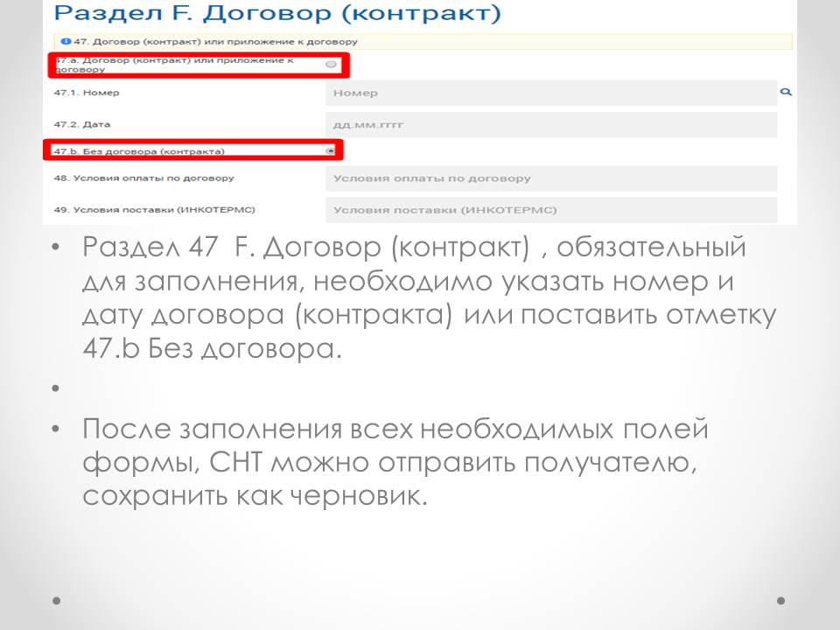This screenshot has width=840, height=630.
Task: Click the Условия поставки (ИНКОТЕРМС) field
Action: 550,210
